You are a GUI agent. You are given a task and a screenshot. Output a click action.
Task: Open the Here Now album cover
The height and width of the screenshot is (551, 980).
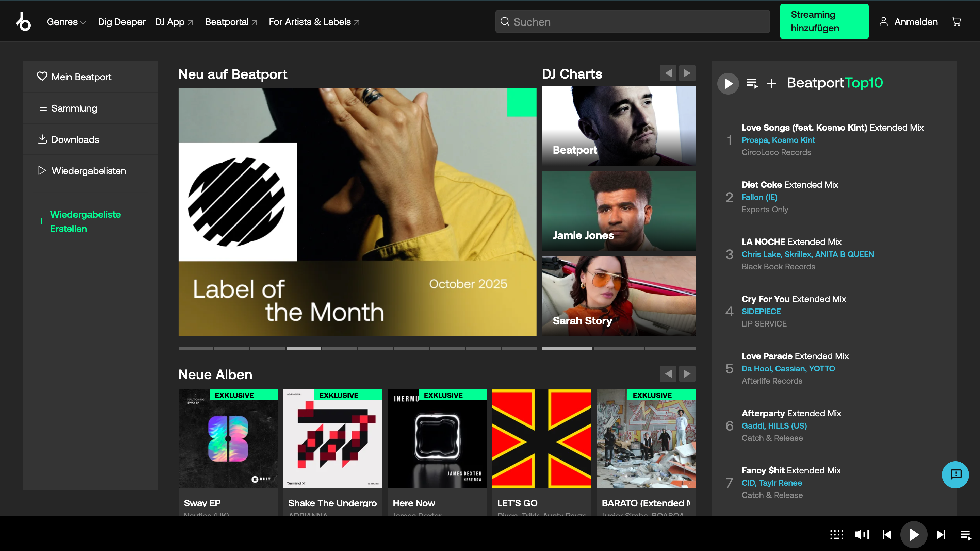437,439
